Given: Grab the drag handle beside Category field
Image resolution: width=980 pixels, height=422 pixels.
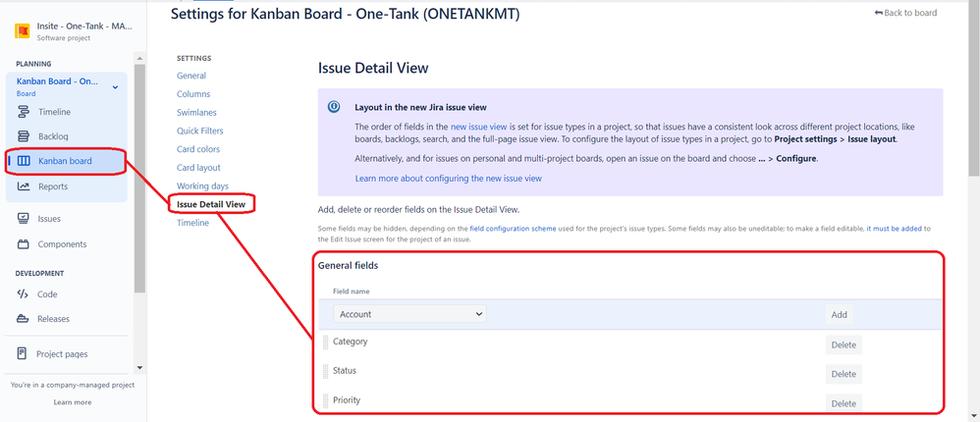Looking at the screenshot, I should [326, 343].
